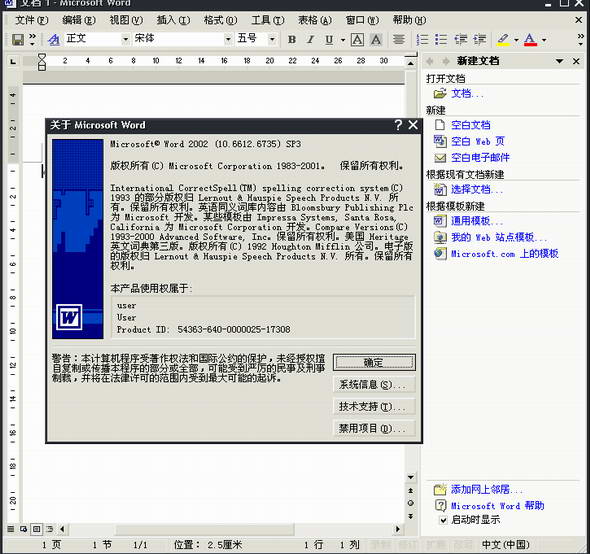Open the 文件 menu
The height and width of the screenshot is (554, 590).
point(32,20)
